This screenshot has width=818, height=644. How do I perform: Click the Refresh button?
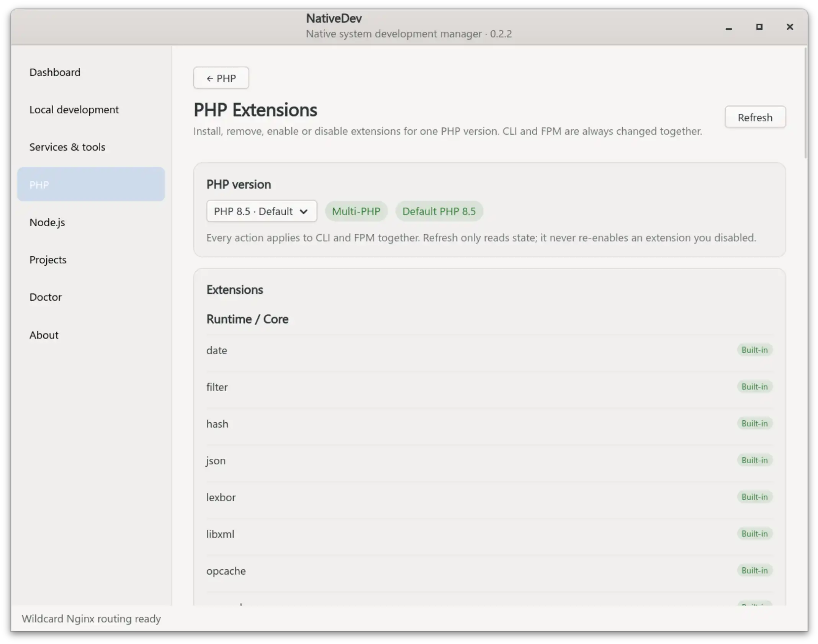pyautogui.click(x=755, y=117)
